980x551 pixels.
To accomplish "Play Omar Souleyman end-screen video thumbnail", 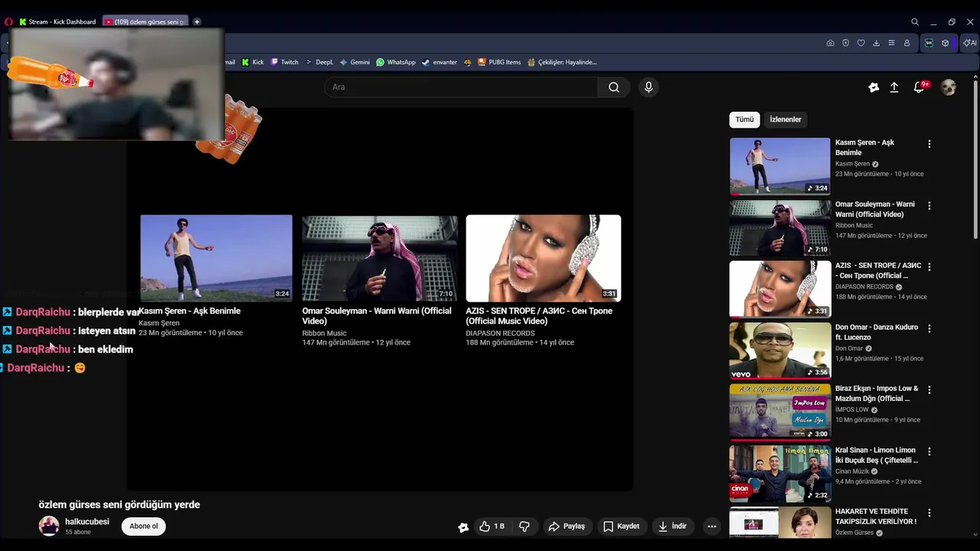I will coord(380,258).
